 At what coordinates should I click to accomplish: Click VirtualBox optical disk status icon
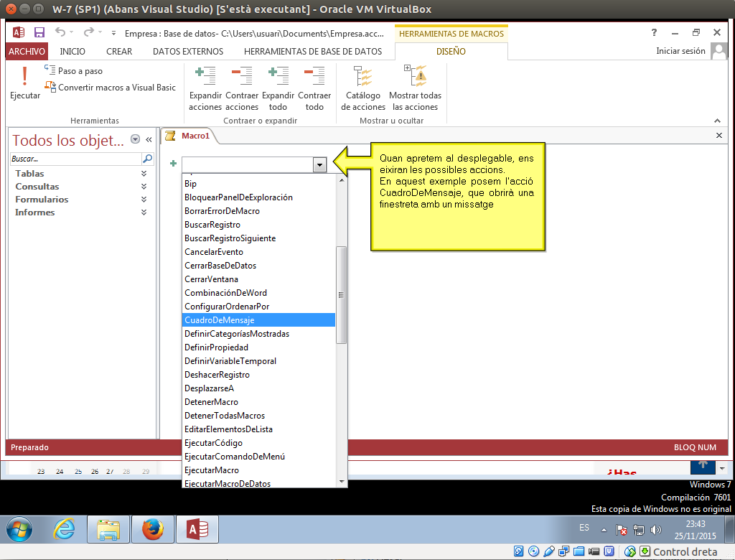[x=533, y=551]
